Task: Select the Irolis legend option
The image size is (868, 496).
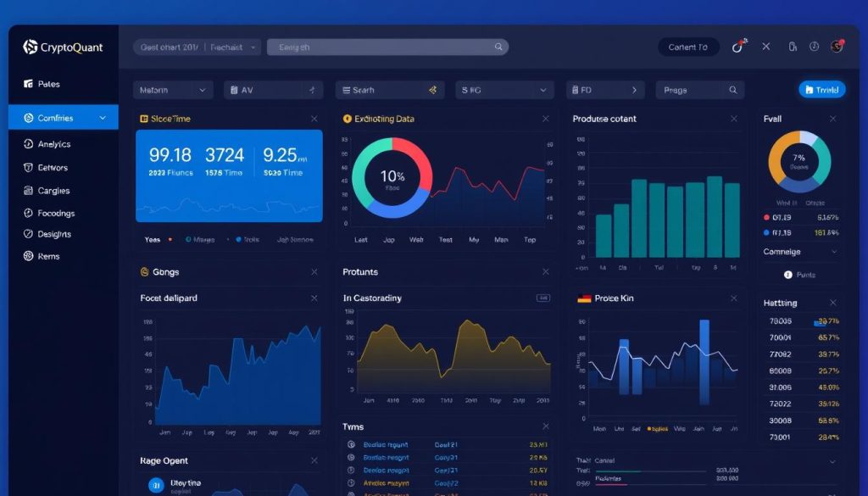Action: click(248, 240)
